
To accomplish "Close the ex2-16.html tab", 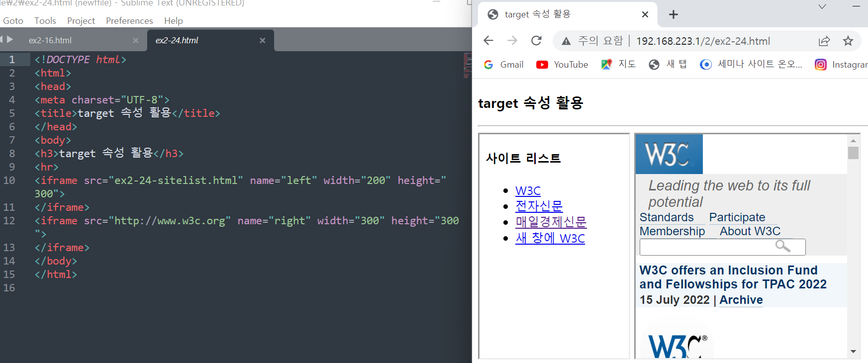I will click(136, 40).
